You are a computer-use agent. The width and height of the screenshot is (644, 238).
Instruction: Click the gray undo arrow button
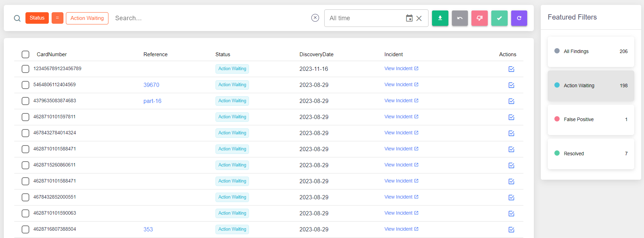pyautogui.click(x=460, y=18)
